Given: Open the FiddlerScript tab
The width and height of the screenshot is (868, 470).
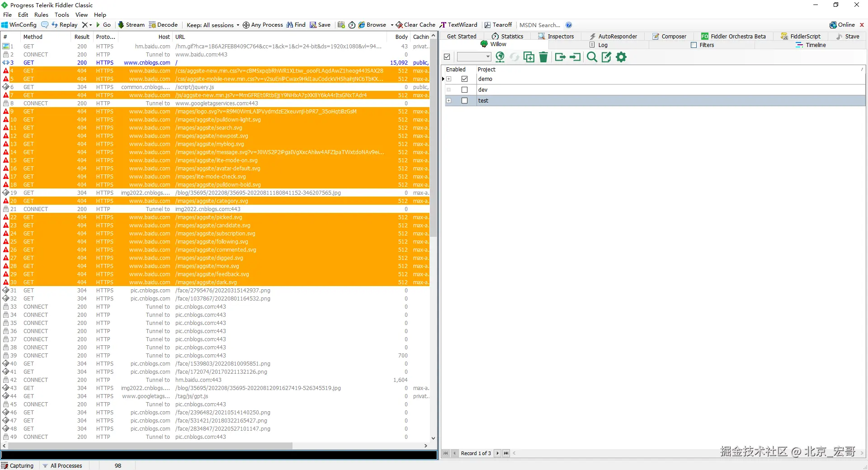Looking at the screenshot, I should click(x=801, y=37).
